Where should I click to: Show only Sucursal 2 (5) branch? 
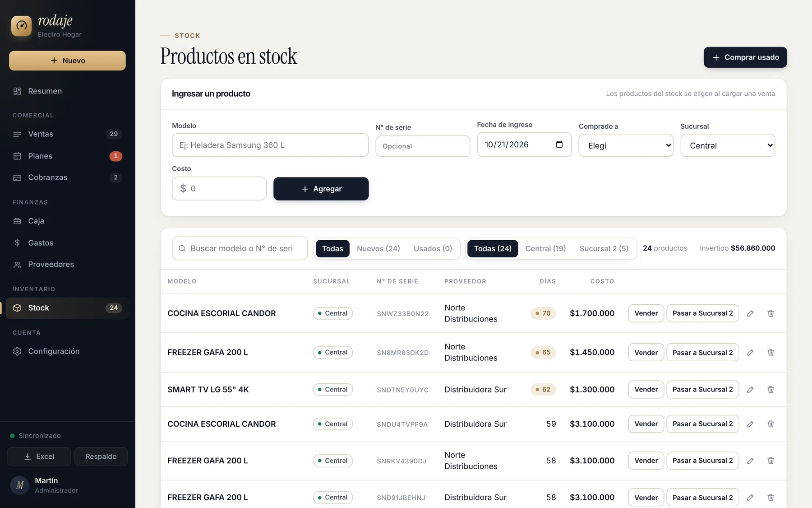(x=604, y=248)
